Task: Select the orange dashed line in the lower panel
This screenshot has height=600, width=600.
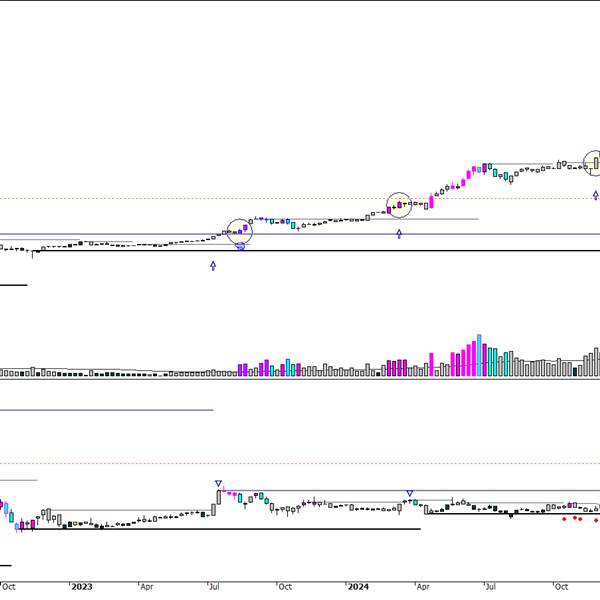Action: pyautogui.click(x=300, y=463)
